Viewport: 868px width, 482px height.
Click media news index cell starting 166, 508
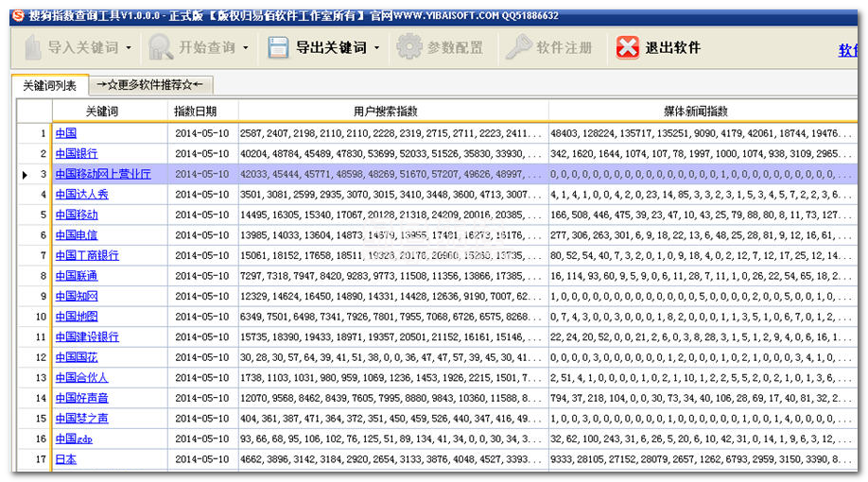click(x=703, y=215)
